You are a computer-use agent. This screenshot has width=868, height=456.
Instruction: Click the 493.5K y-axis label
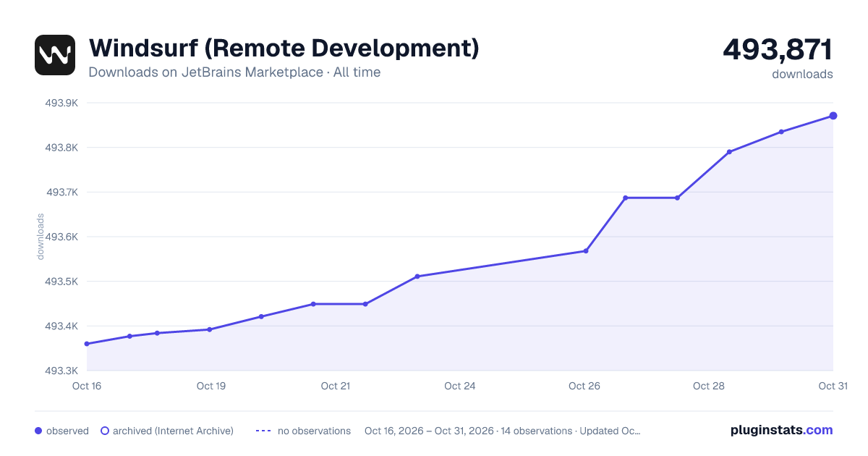point(61,282)
